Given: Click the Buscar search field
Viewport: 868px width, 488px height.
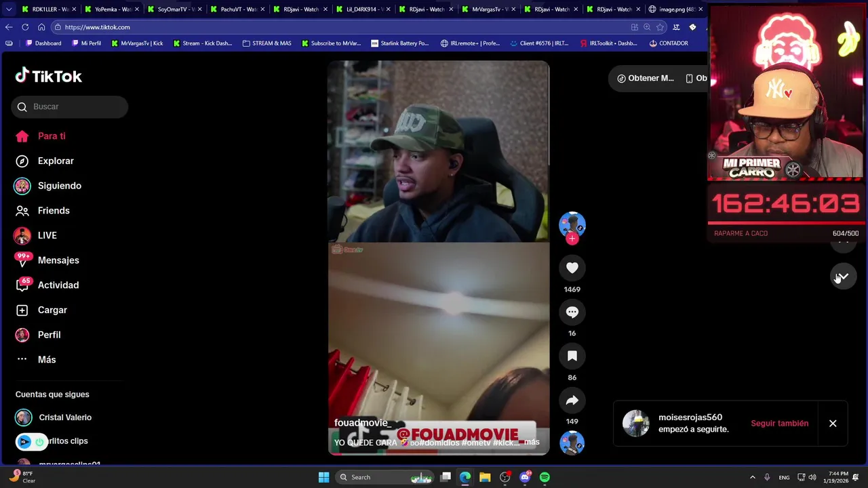Looking at the screenshot, I should click(69, 106).
